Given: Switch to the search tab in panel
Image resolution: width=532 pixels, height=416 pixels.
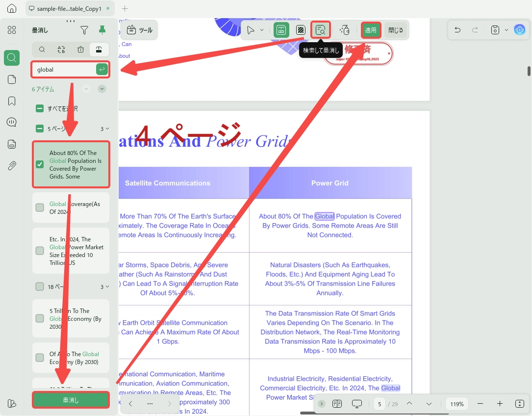Looking at the screenshot, I should 42,50.
